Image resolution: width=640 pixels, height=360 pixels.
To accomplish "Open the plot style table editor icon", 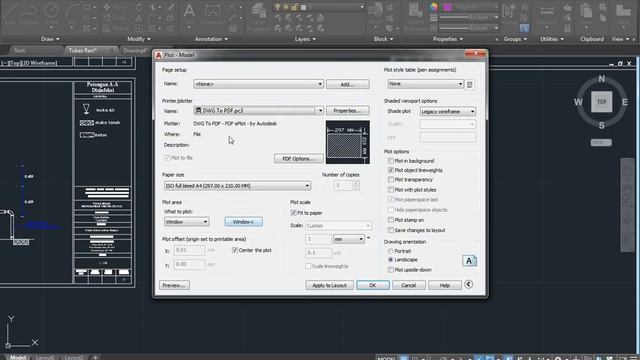I will 470,84.
